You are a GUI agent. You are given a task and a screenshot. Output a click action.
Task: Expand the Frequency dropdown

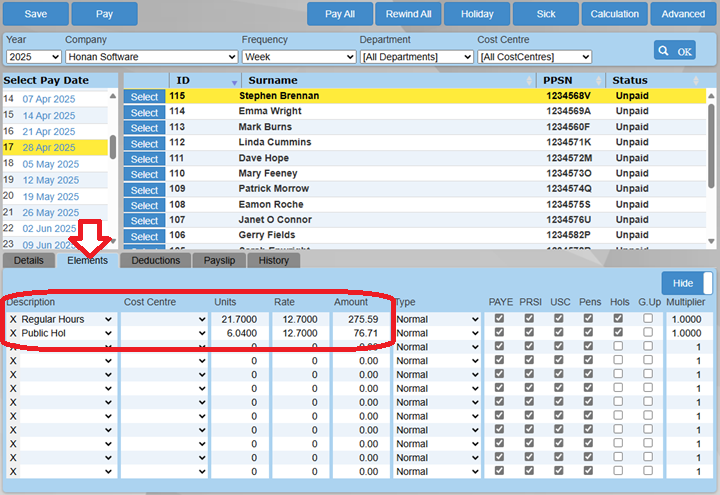pyautogui.click(x=297, y=57)
